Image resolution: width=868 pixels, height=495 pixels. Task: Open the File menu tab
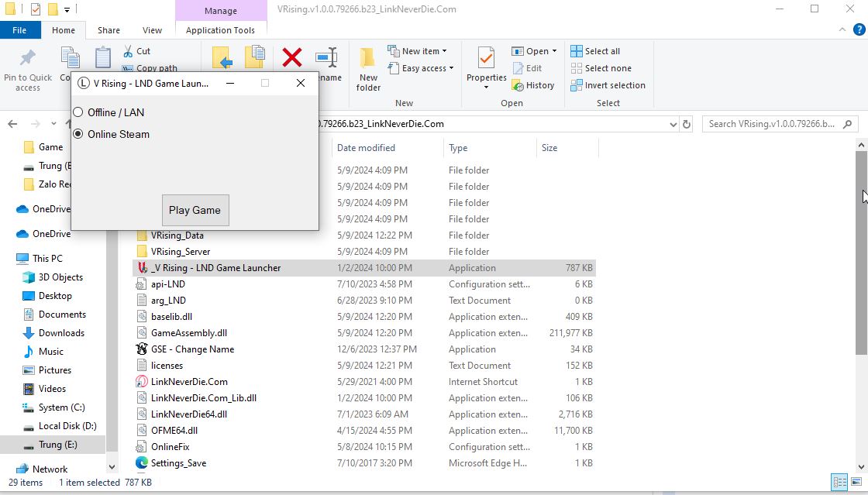click(x=19, y=30)
